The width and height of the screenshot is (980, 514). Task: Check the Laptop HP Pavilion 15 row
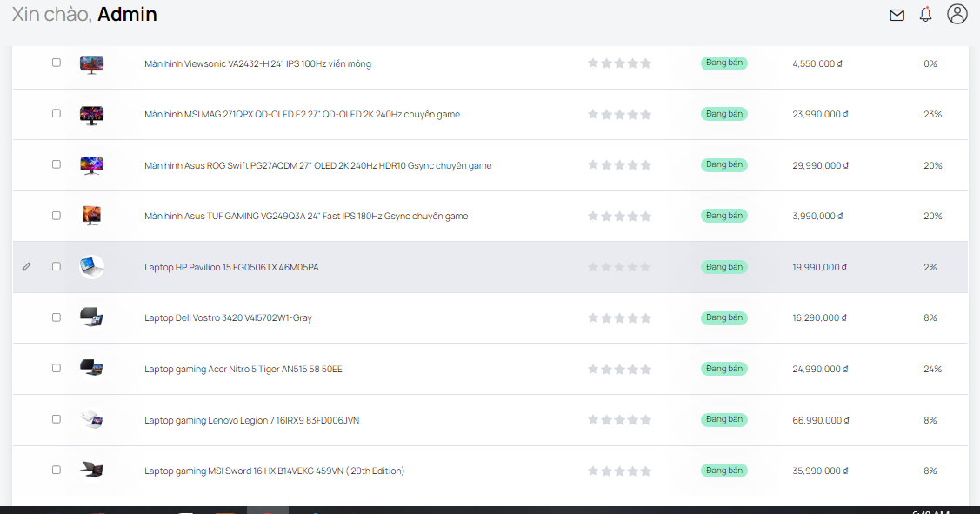pyautogui.click(x=57, y=266)
